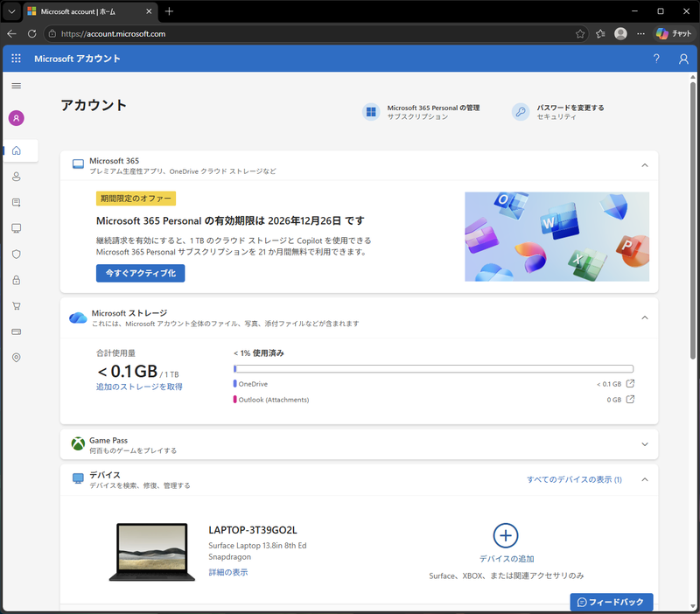Select the Home icon in the sidebar
Screen dimensions: 700x614
click(x=16, y=150)
